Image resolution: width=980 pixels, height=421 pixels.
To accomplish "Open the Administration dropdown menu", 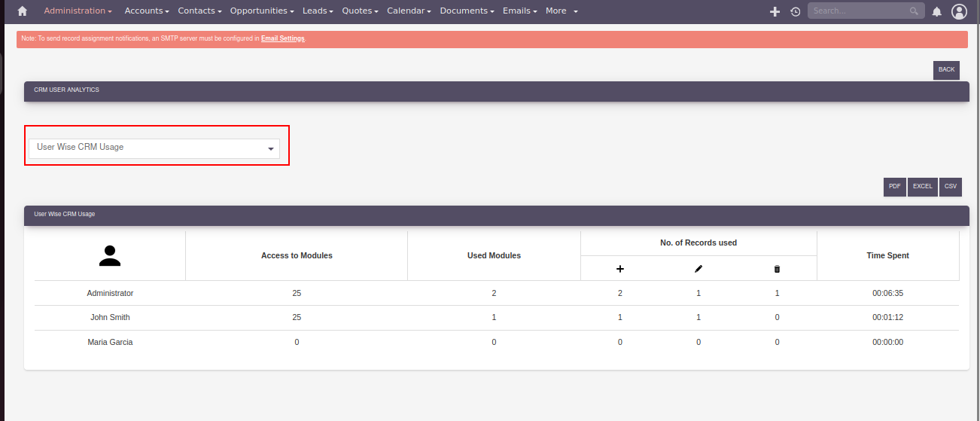I will (78, 11).
